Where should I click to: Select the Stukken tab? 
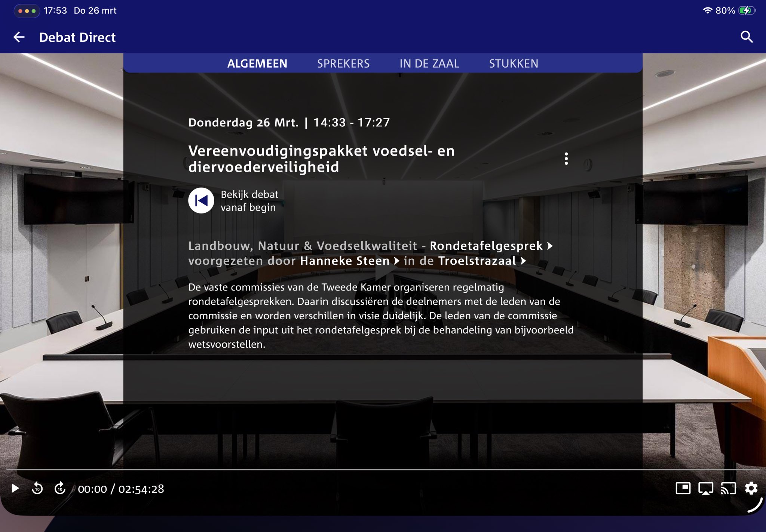[513, 64]
